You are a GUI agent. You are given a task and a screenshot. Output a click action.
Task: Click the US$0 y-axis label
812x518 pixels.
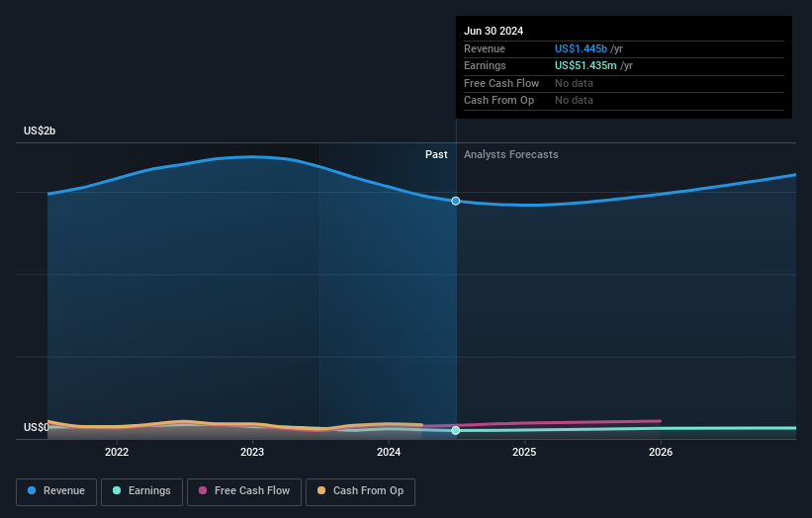(37, 427)
